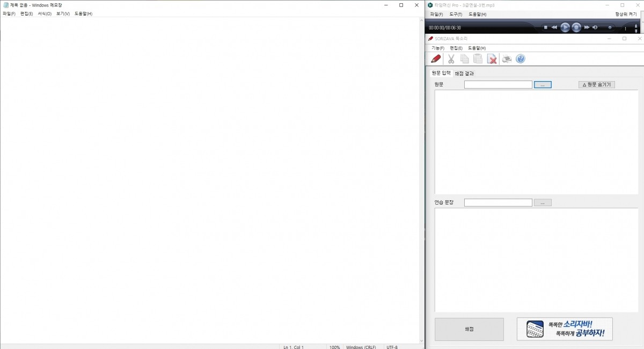Viewport: 644px width, 349px height.
Task: Click the red pencil grading icon
Action: tap(436, 59)
